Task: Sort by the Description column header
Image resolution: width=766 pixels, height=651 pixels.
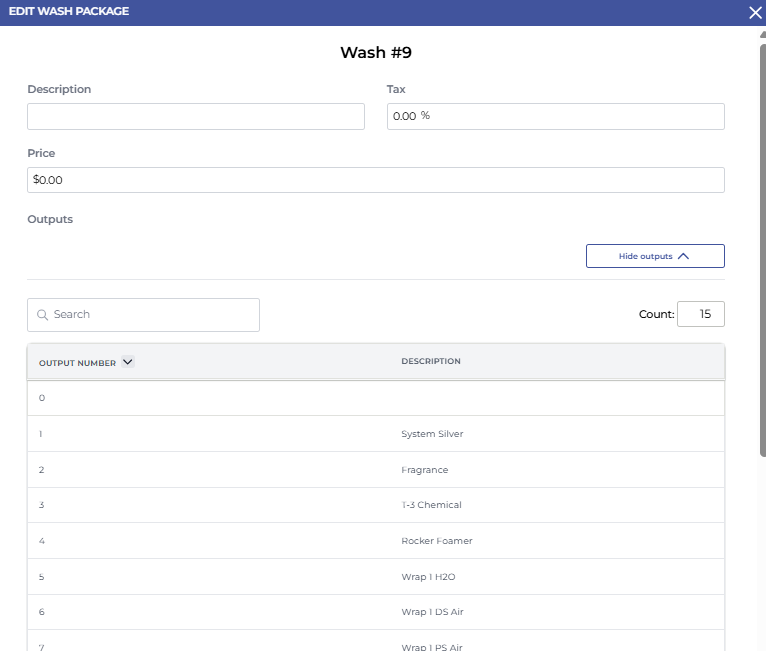Action: 431,362
